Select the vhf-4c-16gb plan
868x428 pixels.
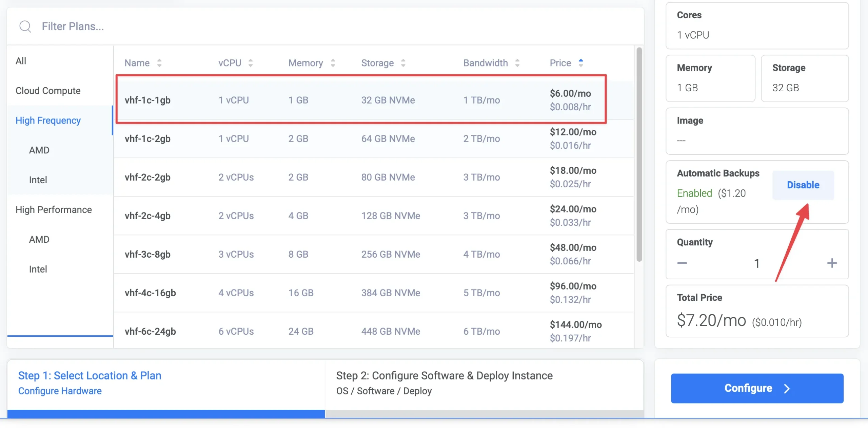[x=373, y=293]
